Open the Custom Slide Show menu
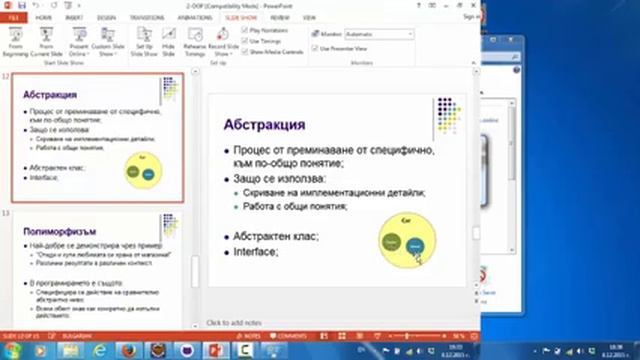Screen dimensions: 640x360 point(108,42)
